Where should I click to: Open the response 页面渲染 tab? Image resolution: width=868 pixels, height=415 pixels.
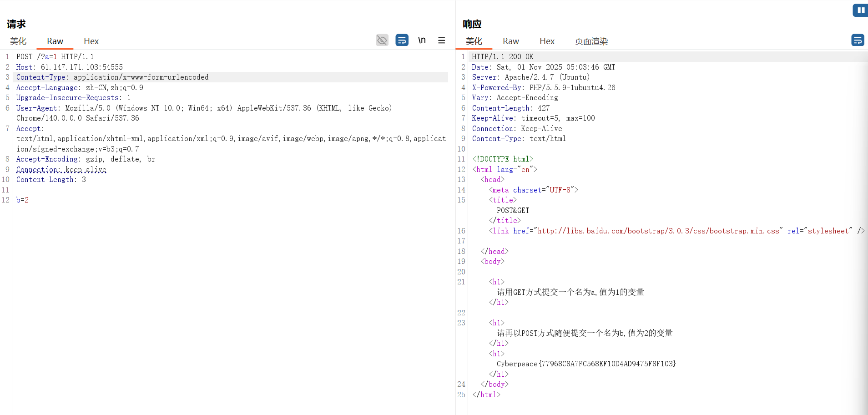(x=591, y=41)
